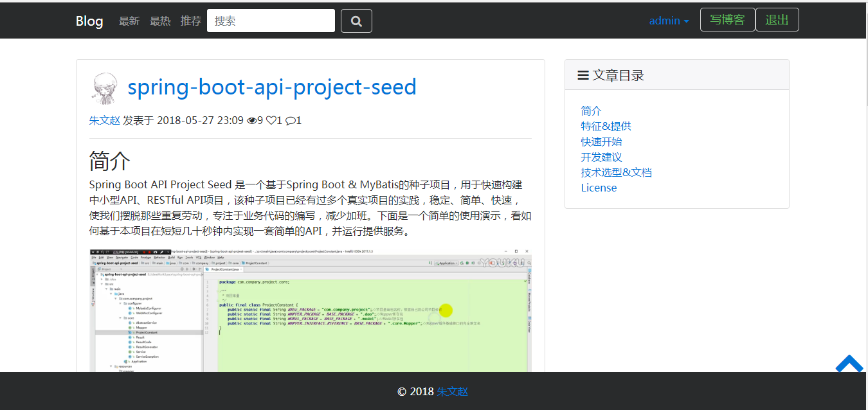The image size is (868, 410).
Task: Open the admin user dropdown
Action: click(x=669, y=21)
